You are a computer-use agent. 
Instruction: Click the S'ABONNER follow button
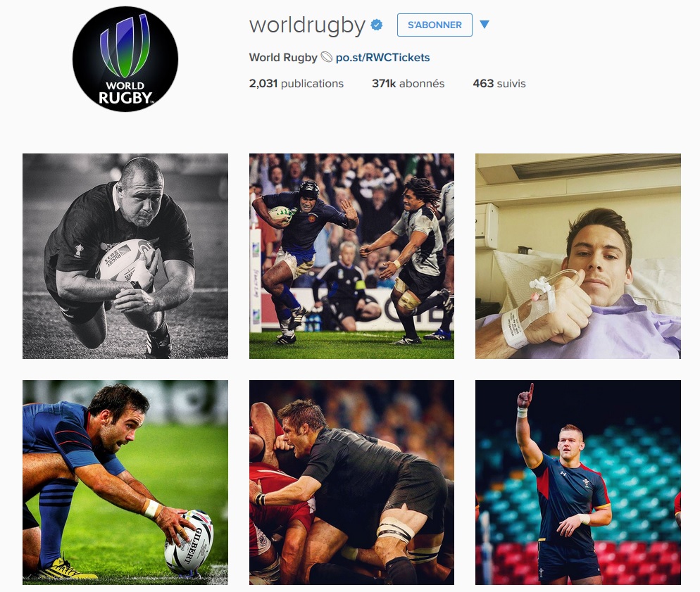pos(435,25)
